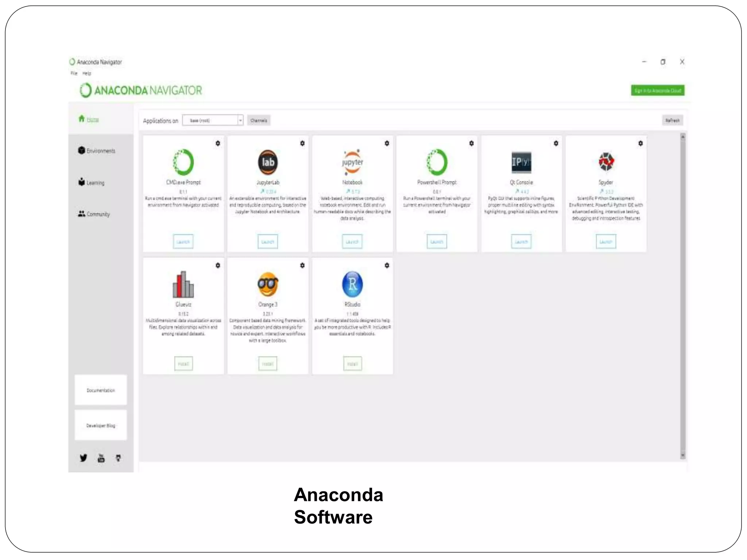Click the RStudio app icon
Viewport: 747px width, 560px height.
[x=352, y=284]
